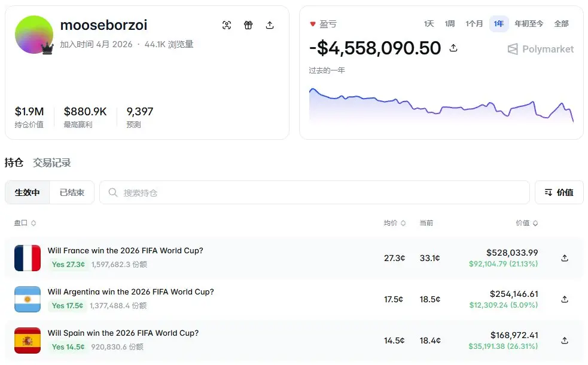Viewport: 588px width, 365px height.
Task: Sort by the 盘口 column header
Action: [25, 223]
